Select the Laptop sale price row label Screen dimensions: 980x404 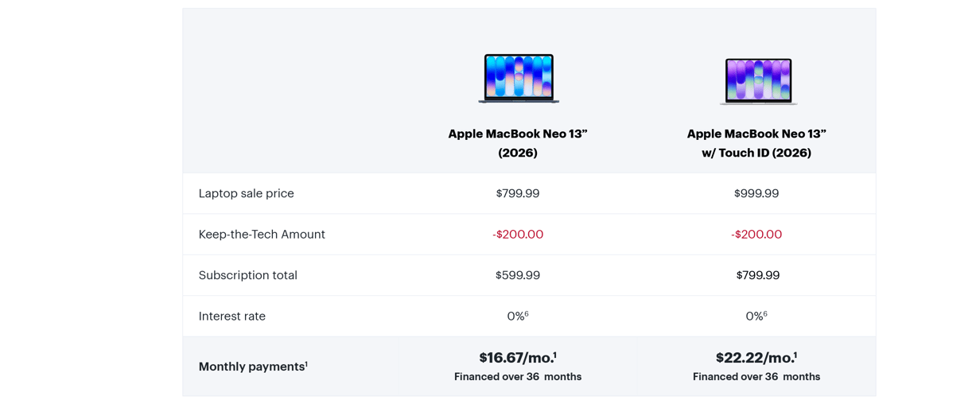point(246,193)
